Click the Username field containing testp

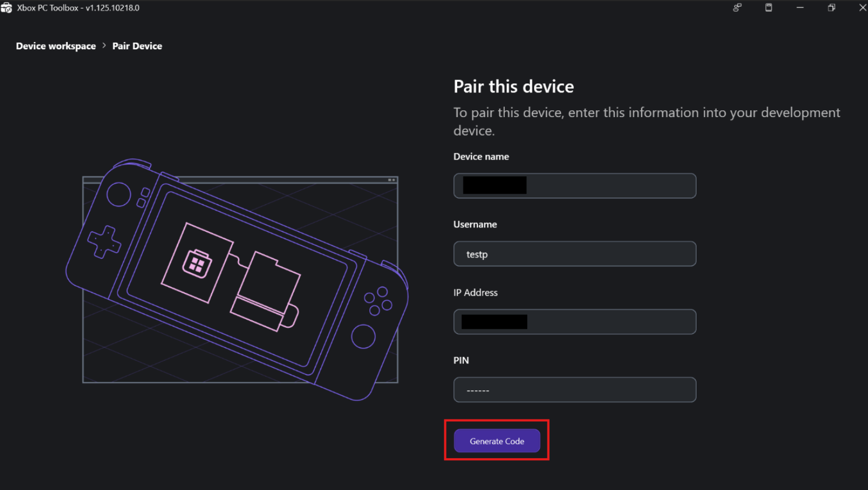(575, 254)
